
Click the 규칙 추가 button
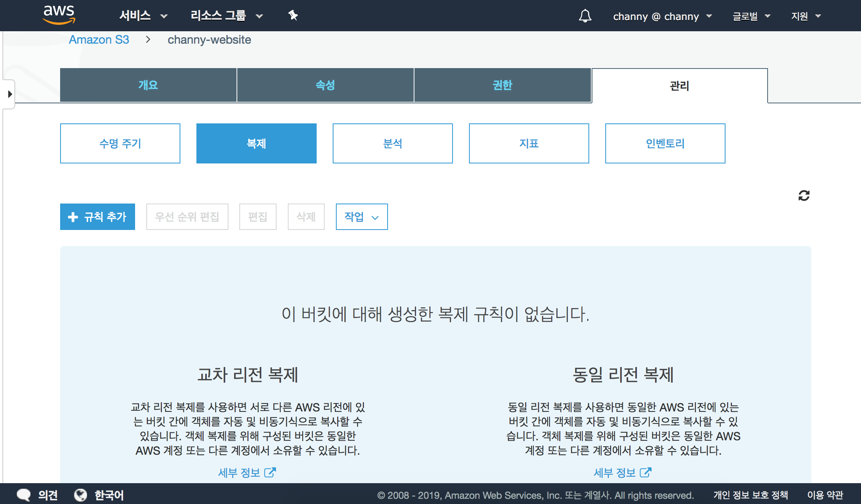pos(97,217)
